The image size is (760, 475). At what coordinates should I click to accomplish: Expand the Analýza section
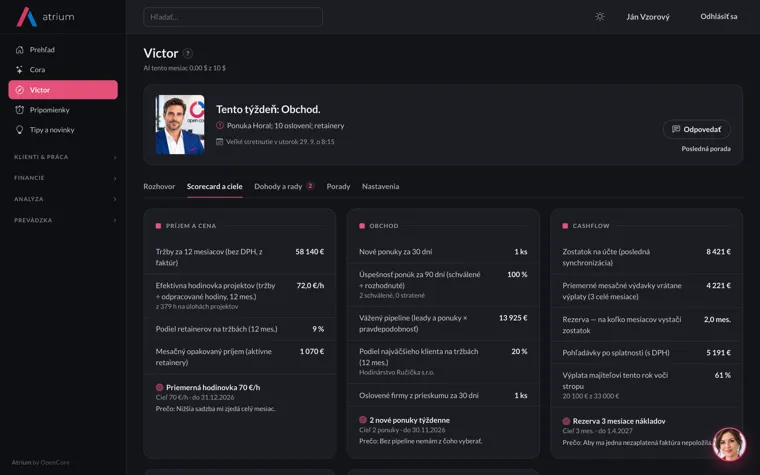pyautogui.click(x=65, y=199)
